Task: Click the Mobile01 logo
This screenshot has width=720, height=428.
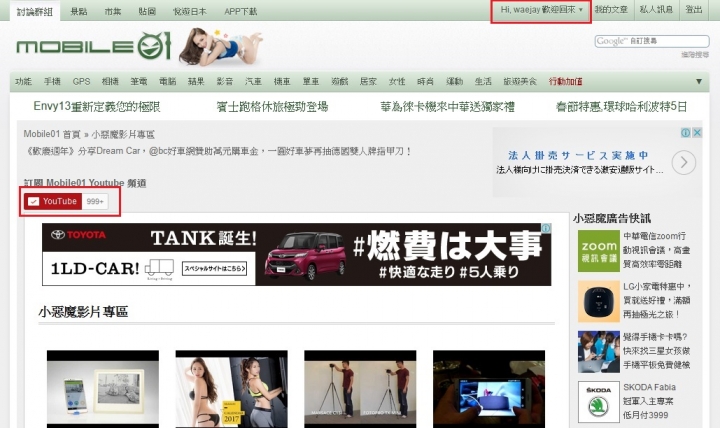Action: tap(94, 46)
